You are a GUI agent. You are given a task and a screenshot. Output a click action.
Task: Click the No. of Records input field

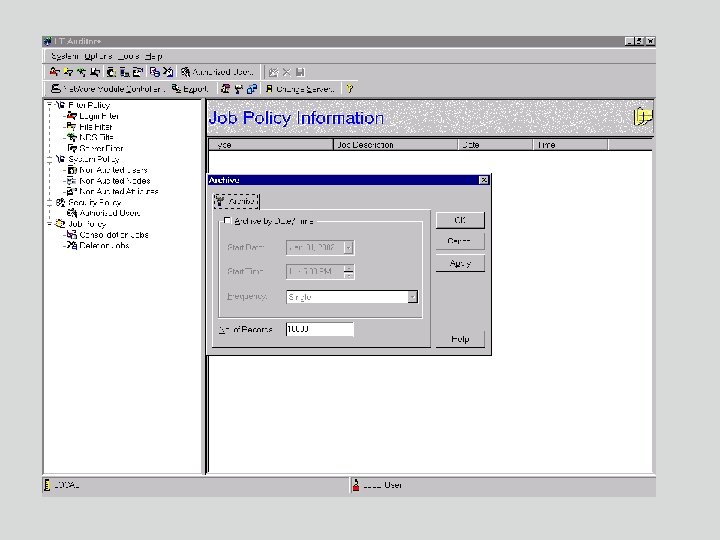[320, 329]
